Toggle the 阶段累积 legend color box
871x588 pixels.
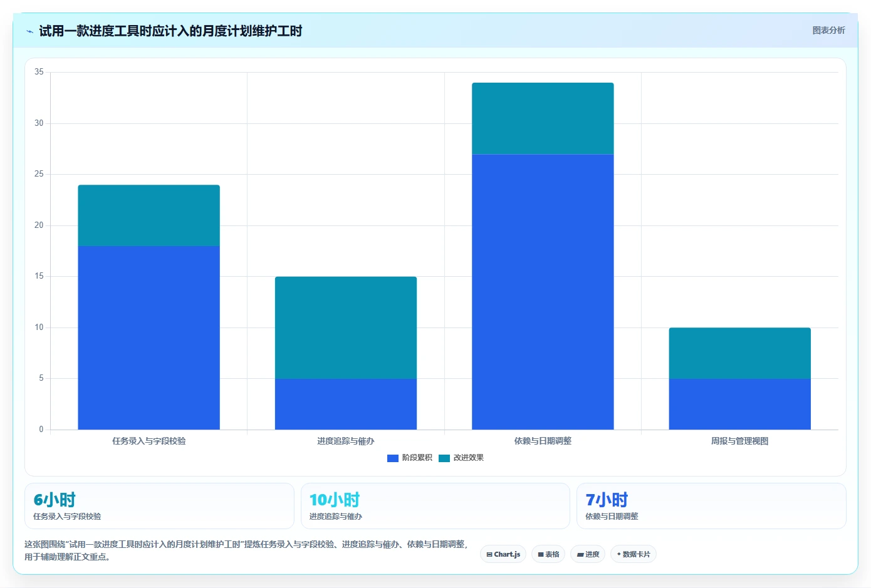click(x=393, y=458)
